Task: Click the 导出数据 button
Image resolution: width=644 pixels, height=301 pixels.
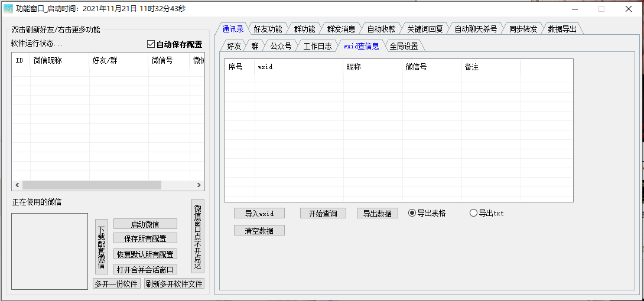Action: coord(378,213)
